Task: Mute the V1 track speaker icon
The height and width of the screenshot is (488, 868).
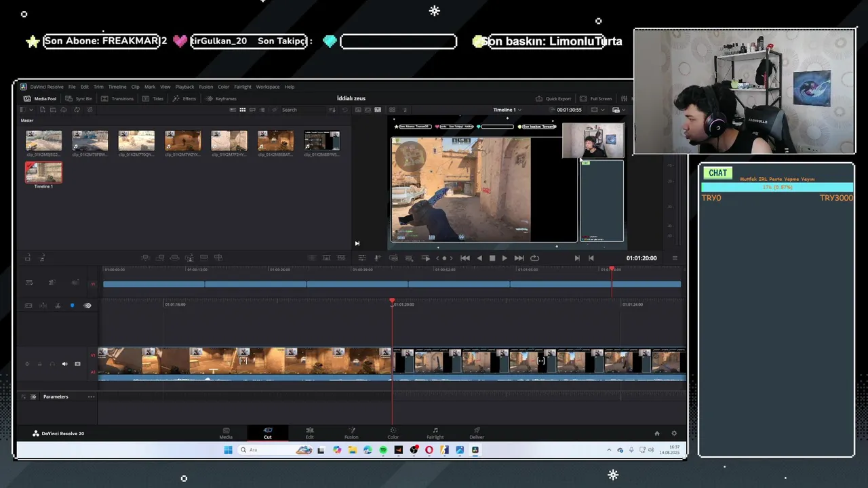Action: (x=65, y=364)
